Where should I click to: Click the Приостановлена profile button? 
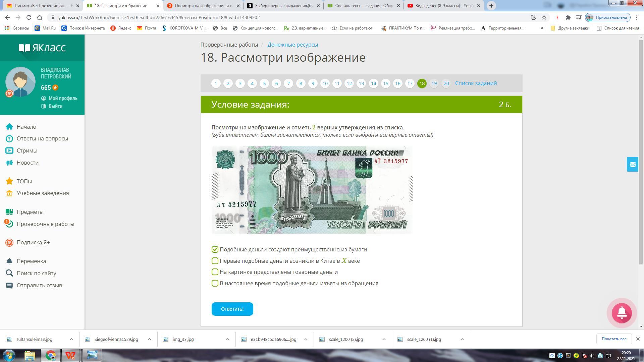[x=608, y=17]
